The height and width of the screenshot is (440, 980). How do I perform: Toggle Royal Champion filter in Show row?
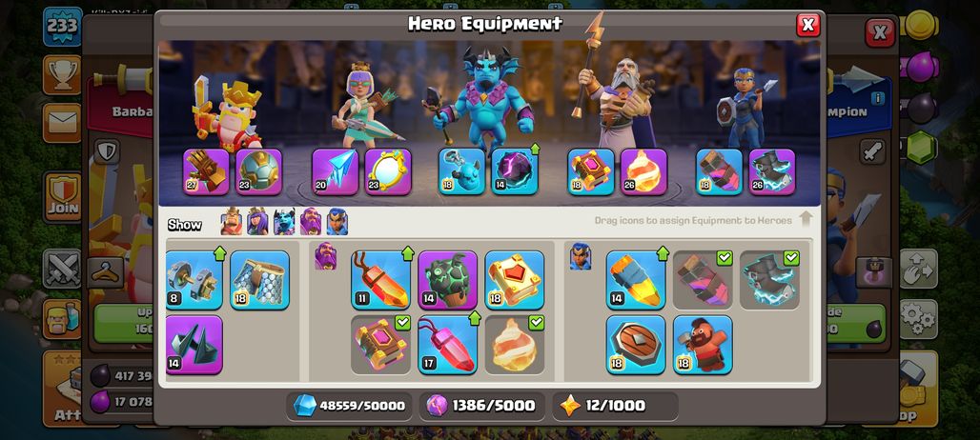pyautogui.click(x=337, y=222)
